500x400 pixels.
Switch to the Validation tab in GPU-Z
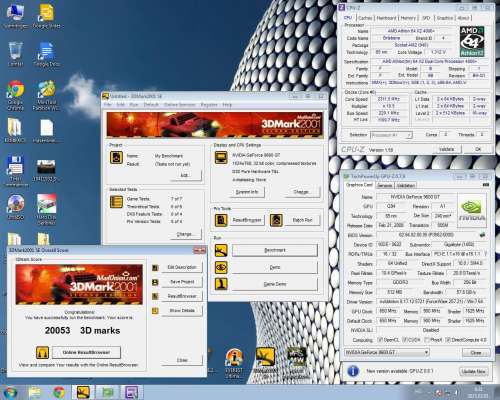406,185
